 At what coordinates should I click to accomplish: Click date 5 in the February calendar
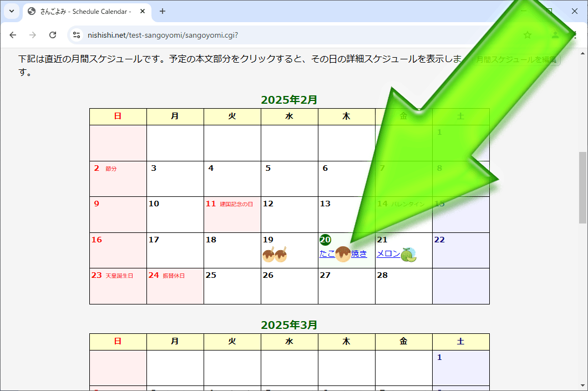pos(268,168)
